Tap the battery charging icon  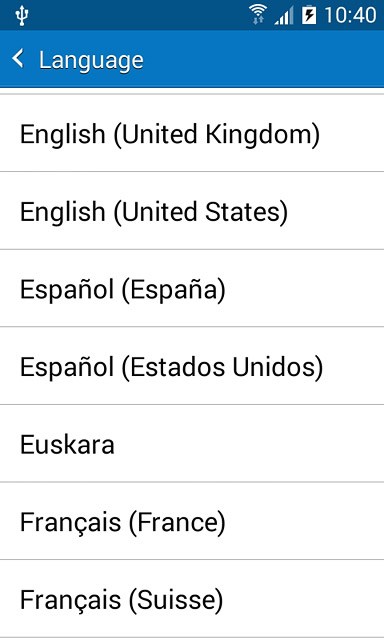pyautogui.click(x=309, y=16)
